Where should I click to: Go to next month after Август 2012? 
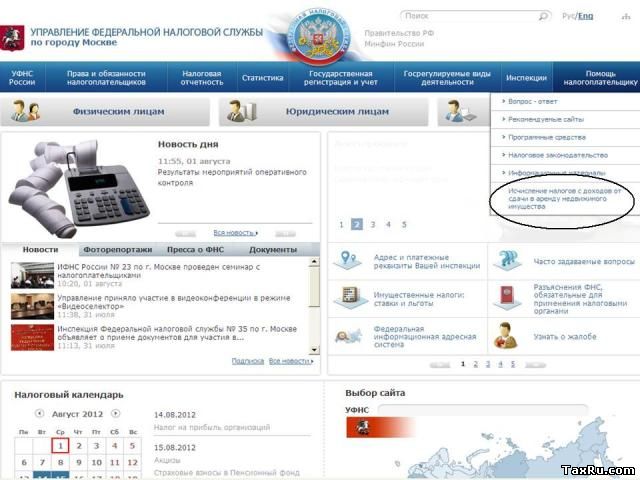point(116,413)
